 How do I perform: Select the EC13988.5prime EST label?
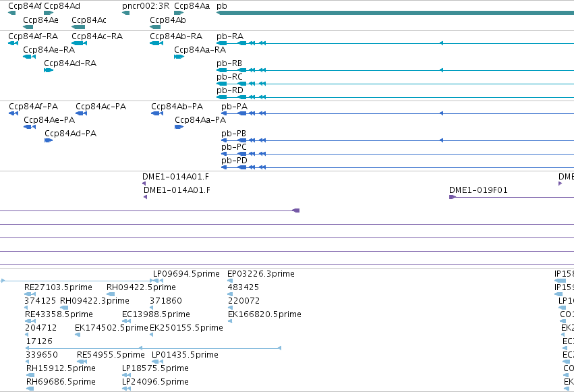tap(156, 314)
